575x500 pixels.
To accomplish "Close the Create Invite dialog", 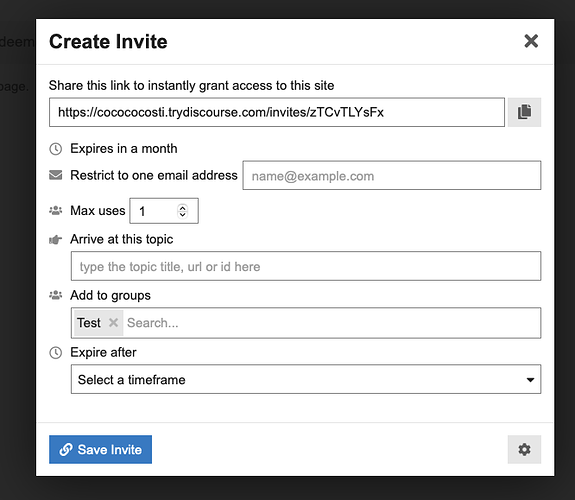I will point(531,41).
